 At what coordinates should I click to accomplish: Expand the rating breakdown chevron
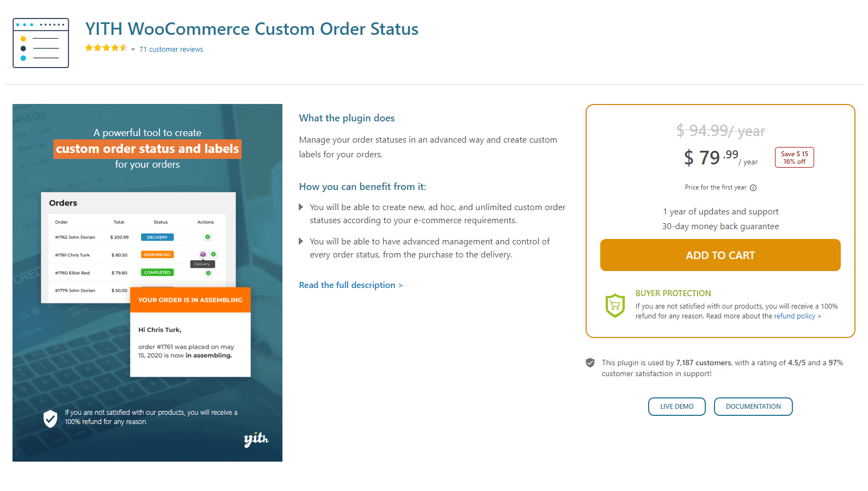pyautogui.click(x=133, y=49)
